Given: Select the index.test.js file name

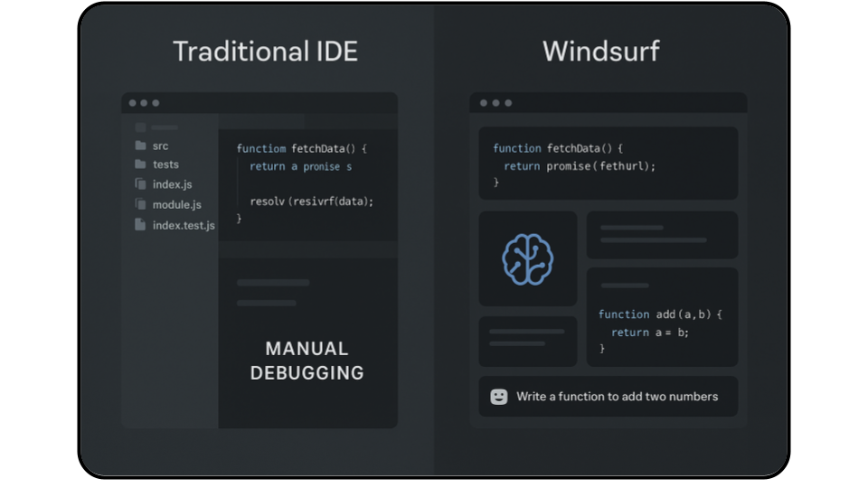Looking at the screenshot, I should (184, 225).
